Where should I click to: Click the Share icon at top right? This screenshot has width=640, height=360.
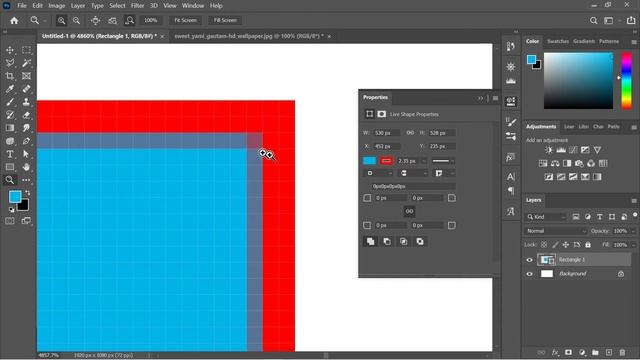(x=631, y=20)
